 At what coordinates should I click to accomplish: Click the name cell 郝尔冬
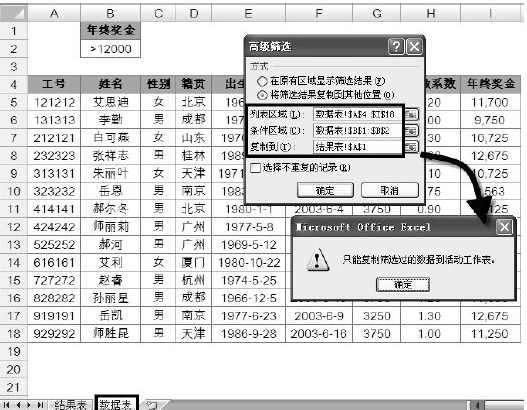(x=110, y=209)
